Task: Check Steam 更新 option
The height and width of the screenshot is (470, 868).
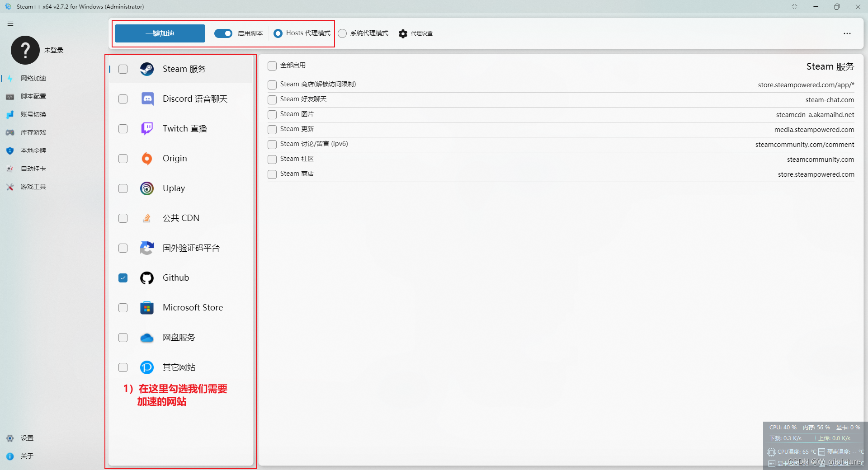Action: (x=272, y=130)
